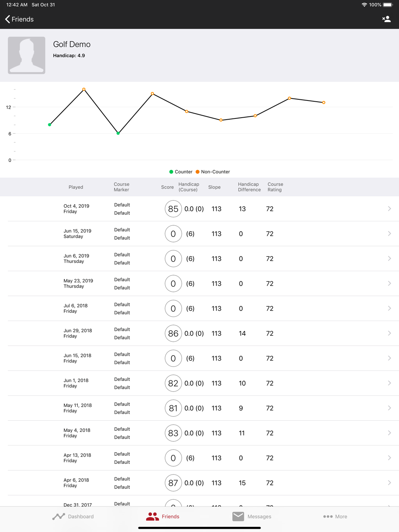Tap the Golf Demo profile picture
The width and height of the screenshot is (399, 532).
click(27, 55)
